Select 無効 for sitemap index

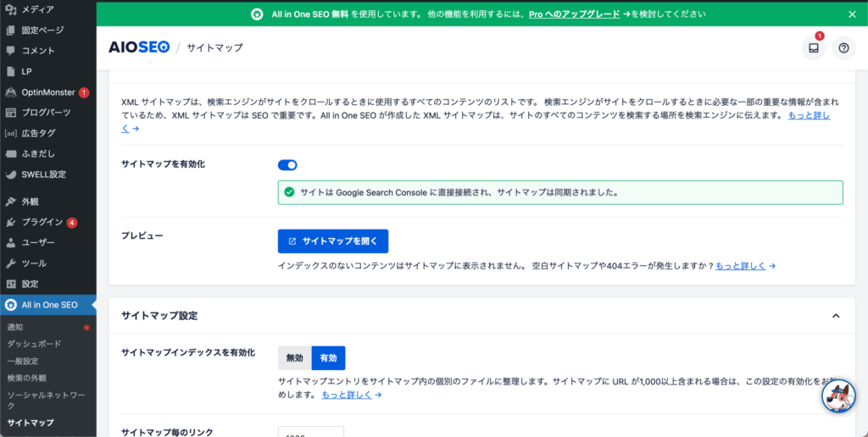pyautogui.click(x=294, y=358)
